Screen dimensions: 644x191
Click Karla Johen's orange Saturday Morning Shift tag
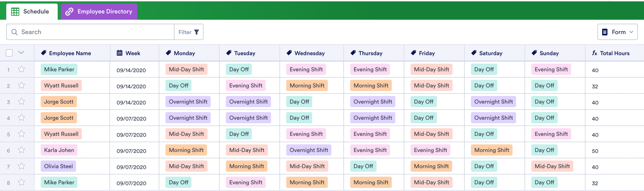coord(491,150)
